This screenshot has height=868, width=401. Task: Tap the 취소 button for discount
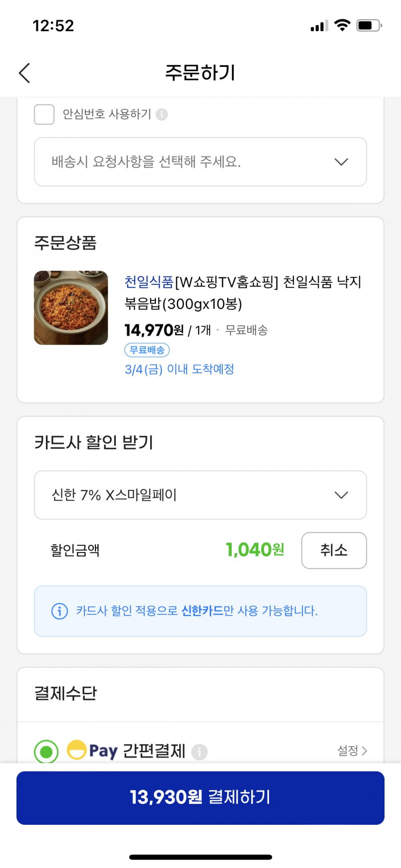(x=334, y=550)
